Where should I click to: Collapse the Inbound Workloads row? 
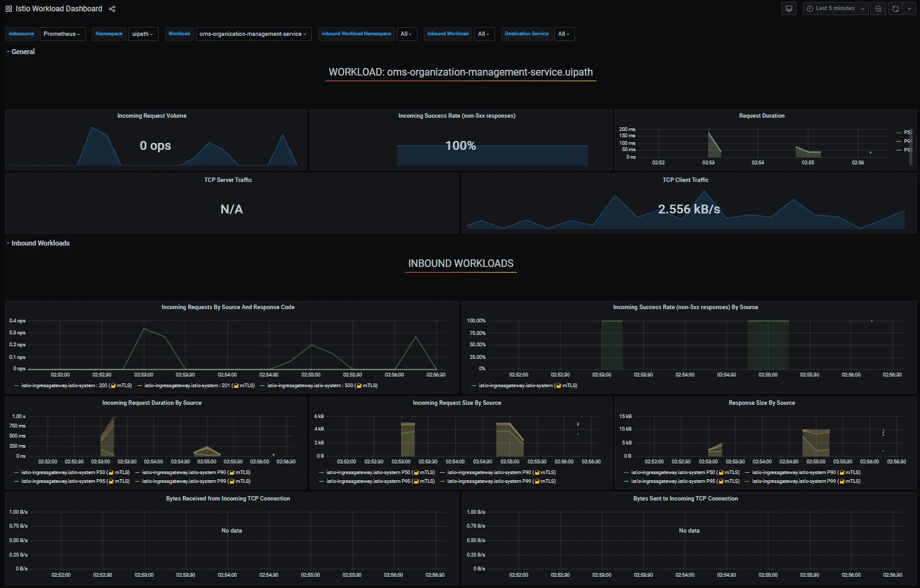(38, 243)
